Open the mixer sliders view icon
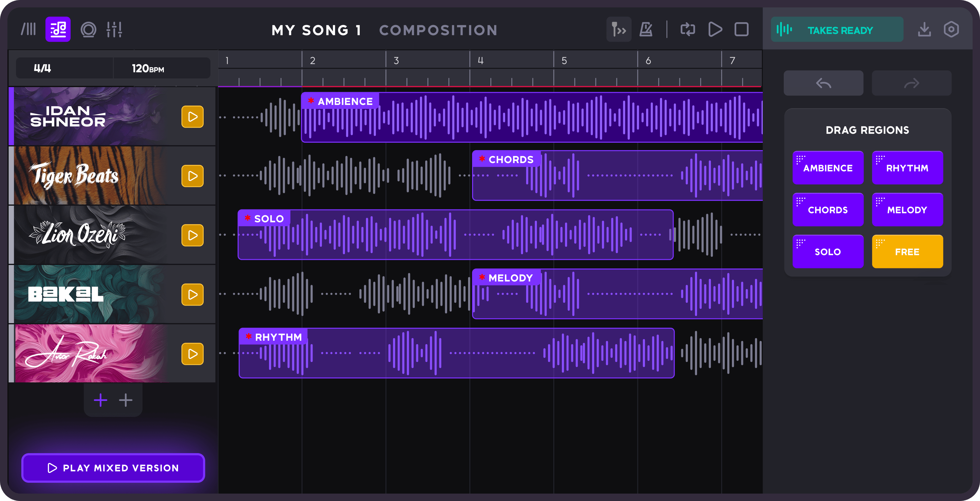This screenshot has width=980, height=501. tap(114, 29)
